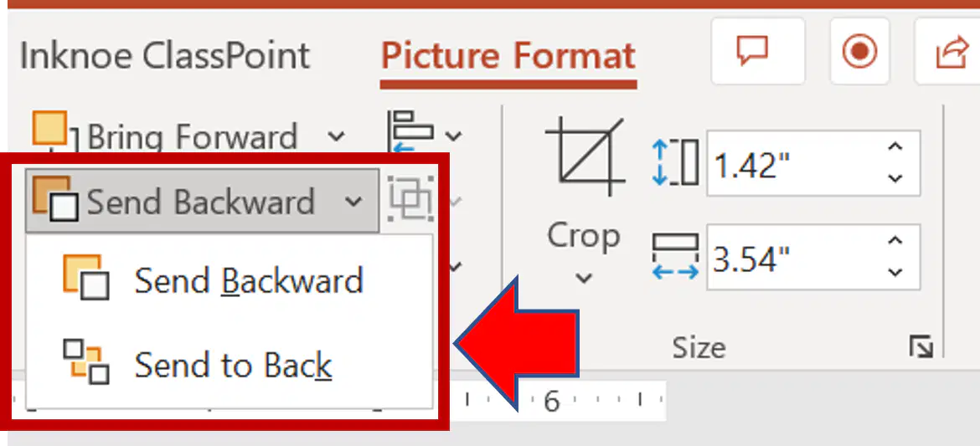Click the Crop tool icon
The image size is (980, 446).
(585, 156)
